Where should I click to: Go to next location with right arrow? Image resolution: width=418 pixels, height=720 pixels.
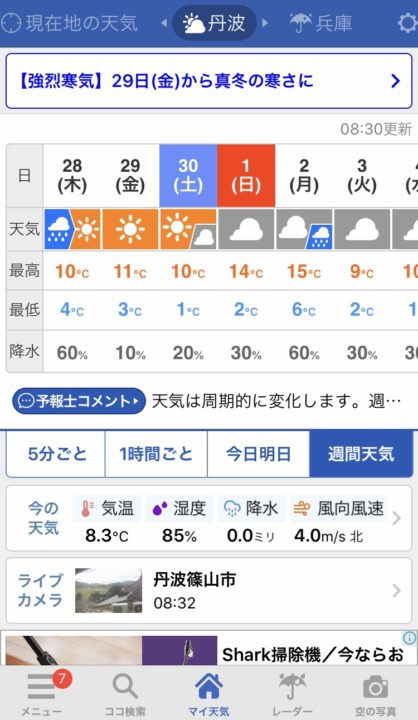[265, 22]
